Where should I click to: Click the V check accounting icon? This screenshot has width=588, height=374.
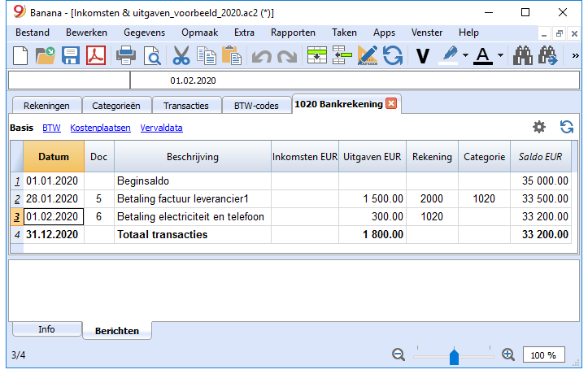coord(423,56)
